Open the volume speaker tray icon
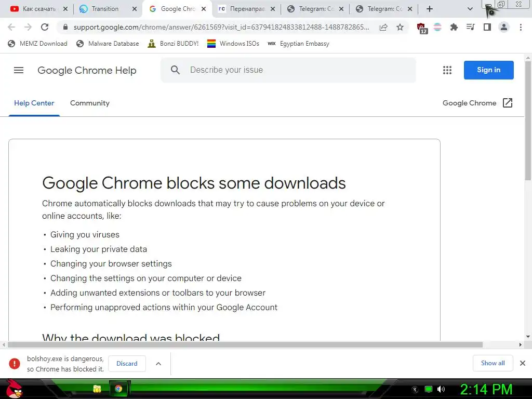Screen dimensions: 532x399 pyautogui.click(x=441, y=389)
